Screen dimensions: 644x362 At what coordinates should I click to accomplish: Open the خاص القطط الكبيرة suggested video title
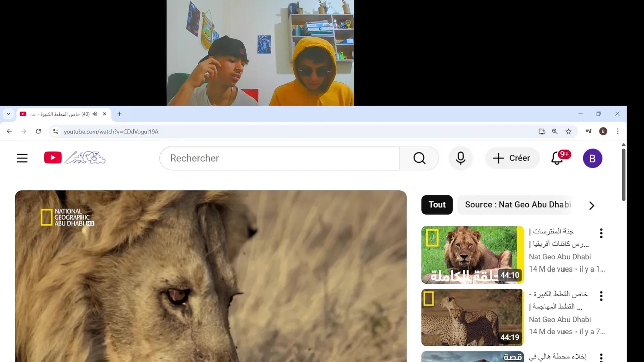pos(558,300)
